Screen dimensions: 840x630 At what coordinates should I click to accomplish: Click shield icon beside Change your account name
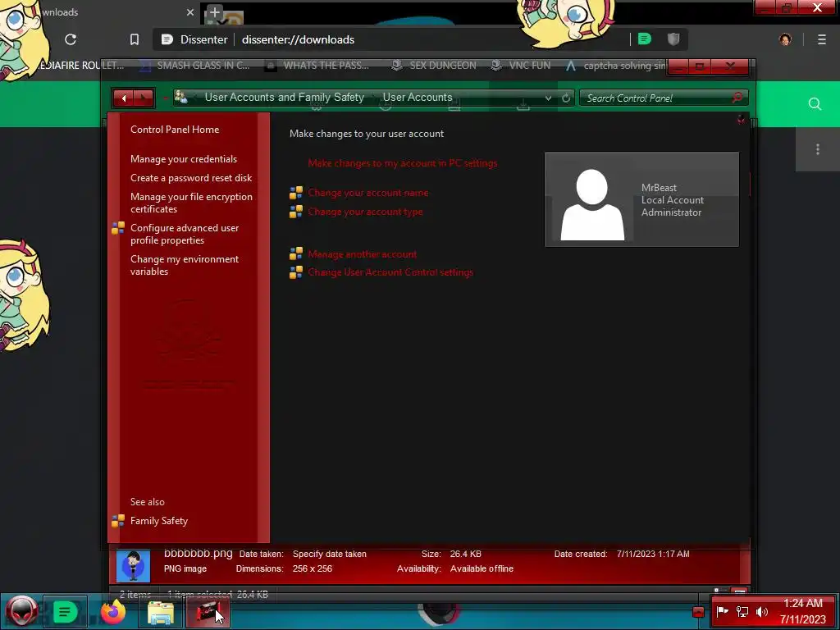point(295,193)
